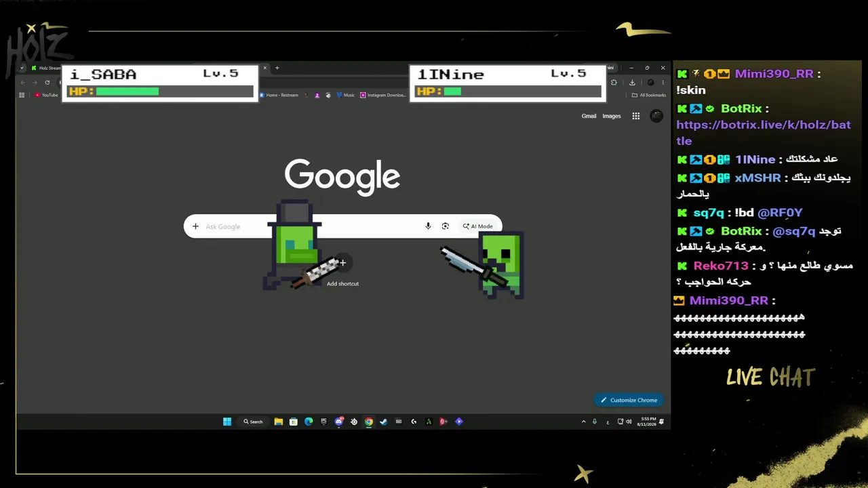Open Microsoft Store from the taskbar
This screenshot has width=868, height=488.
(x=293, y=422)
